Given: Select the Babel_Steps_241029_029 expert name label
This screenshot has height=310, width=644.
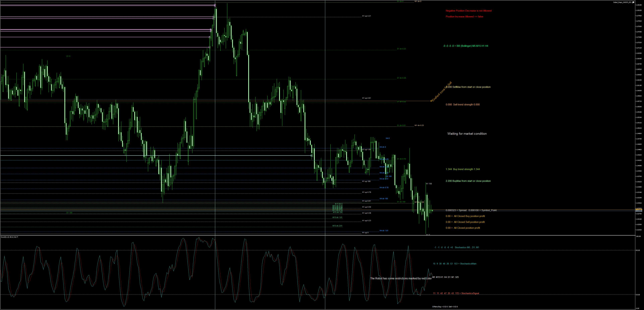Looking at the screenshot, I should tap(622, 2).
